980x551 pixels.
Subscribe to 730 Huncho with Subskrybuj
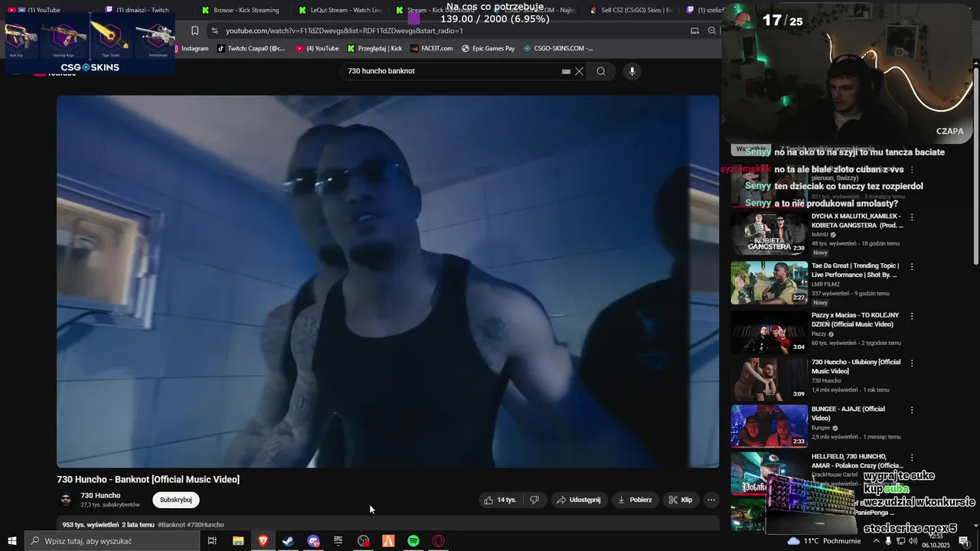176,500
